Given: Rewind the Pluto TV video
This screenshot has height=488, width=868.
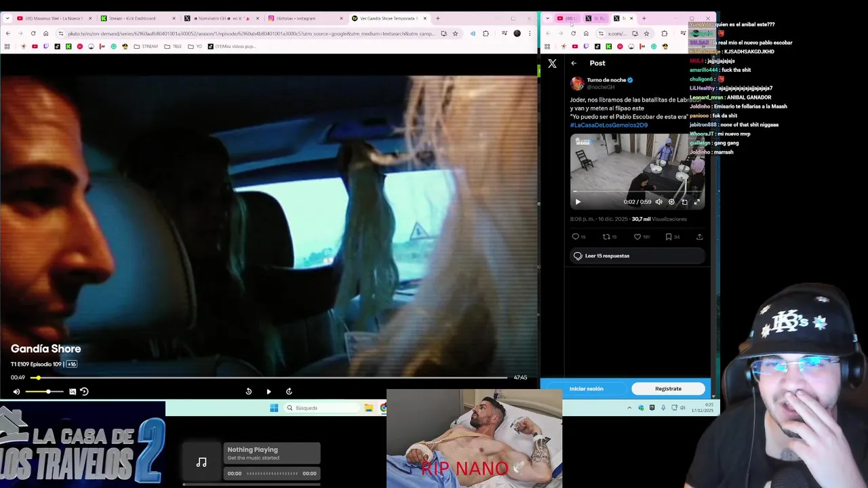Looking at the screenshot, I should [248, 391].
